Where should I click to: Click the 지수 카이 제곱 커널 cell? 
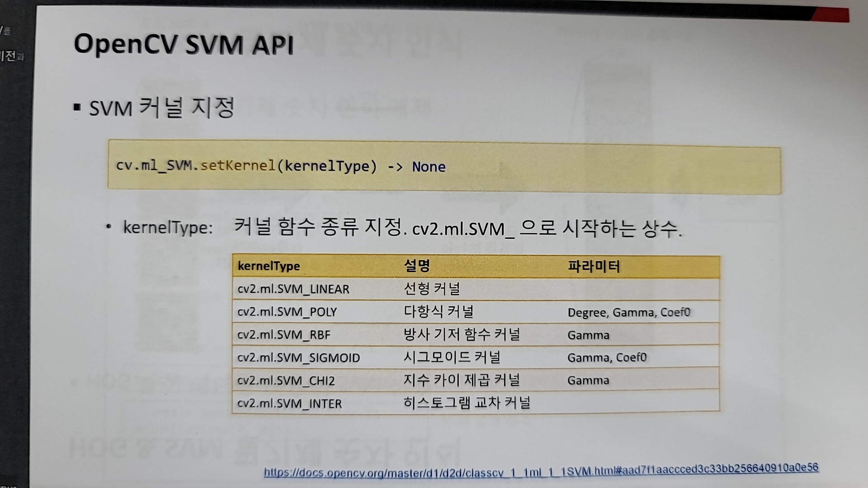coord(462,380)
